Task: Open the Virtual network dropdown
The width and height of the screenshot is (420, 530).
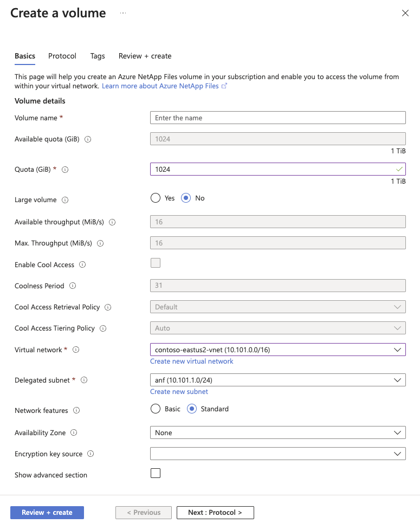Action: [x=277, y=350]
